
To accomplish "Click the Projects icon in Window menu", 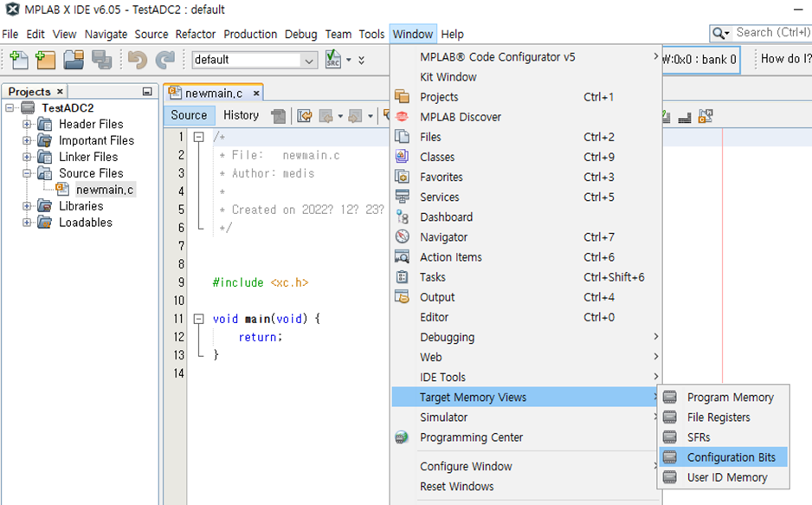I will tap(402, 96).
